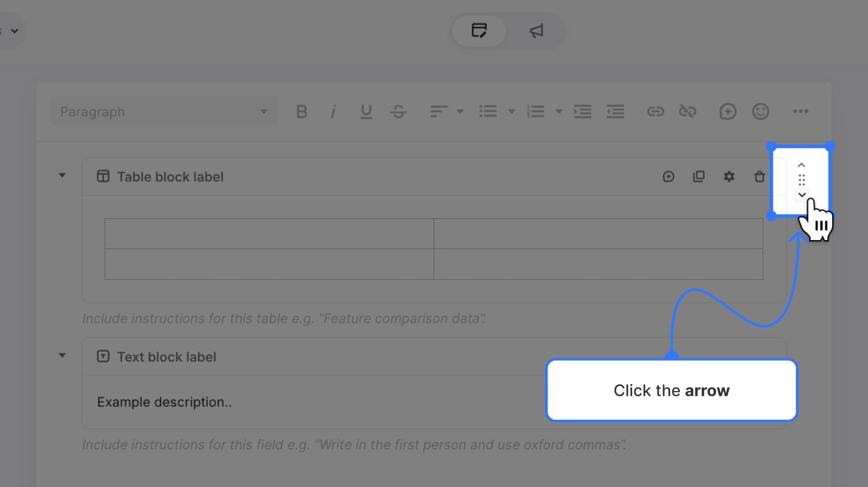This screenshot has width=868, height=487.
Task: Click the increase indent icon
Action: [x=582, y=112]
